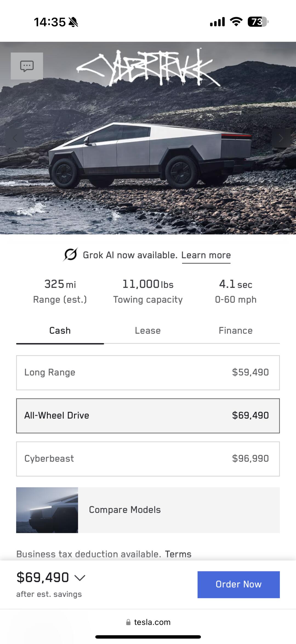Select the All-Wheel Drive trim option
Viewport: 296px width, 644px height.
[x=148, y=415]
